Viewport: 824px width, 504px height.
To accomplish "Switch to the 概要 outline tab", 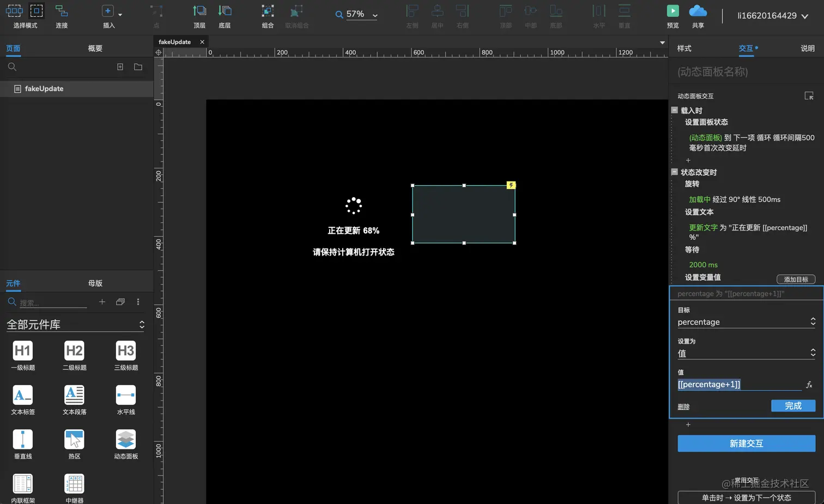I will coord(95,48).
